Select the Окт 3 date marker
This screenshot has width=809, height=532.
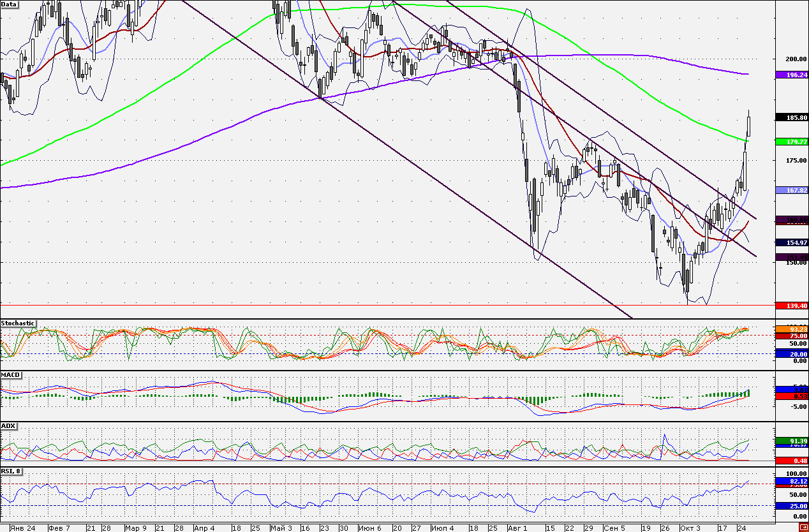tap(690, 528)
